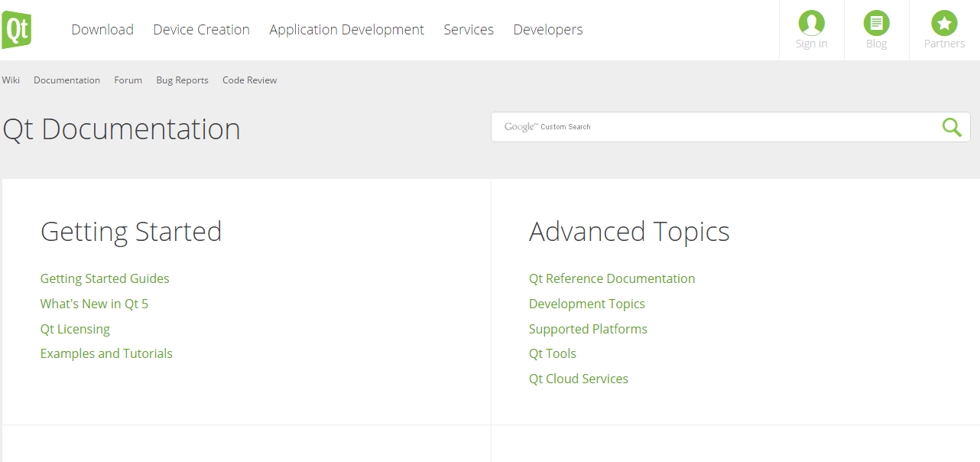Viewport: 980px width, 462px height.
Task: Open the Bug Reports link
Action: pos(182,80)
